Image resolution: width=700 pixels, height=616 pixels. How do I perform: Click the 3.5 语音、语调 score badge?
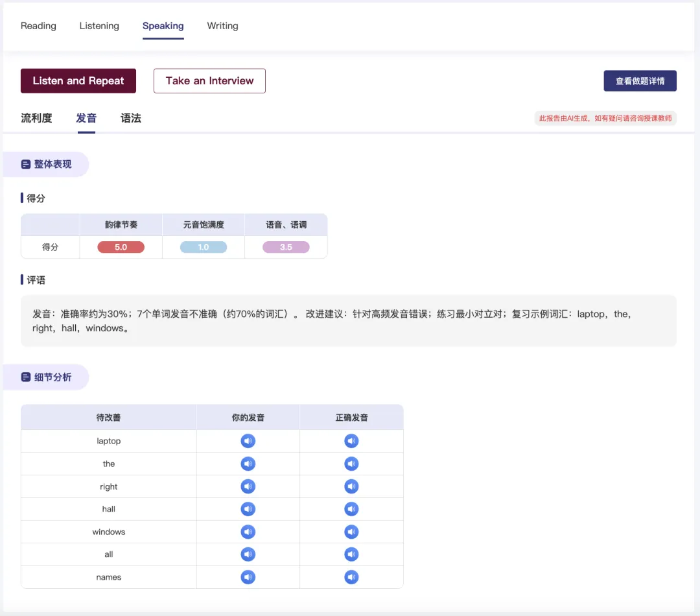click(286, 247)
